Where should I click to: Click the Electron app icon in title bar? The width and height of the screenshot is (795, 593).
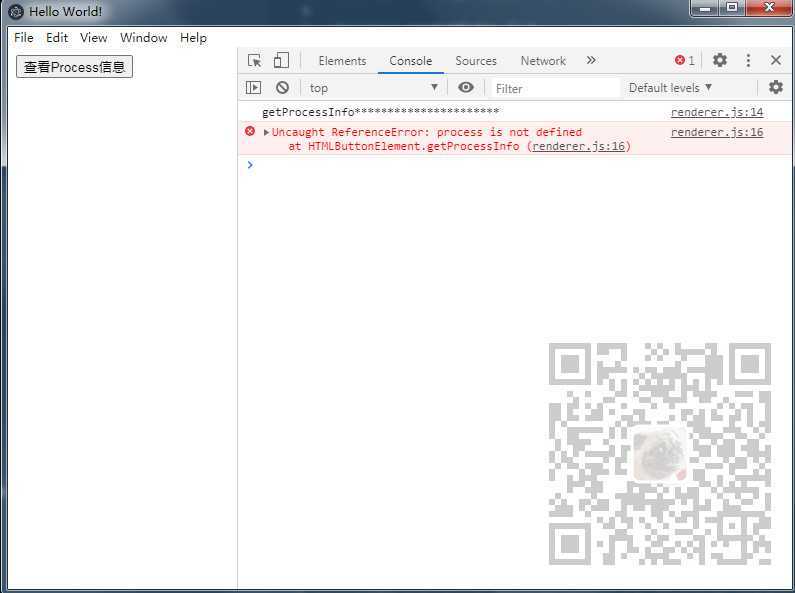click(x=16, y=11)
